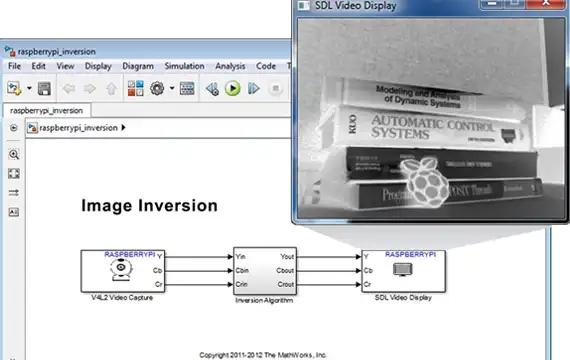Viewport: 570px width, 360px height.
Task: Open Model Configuration gear icon
Action: pos(157,88)
